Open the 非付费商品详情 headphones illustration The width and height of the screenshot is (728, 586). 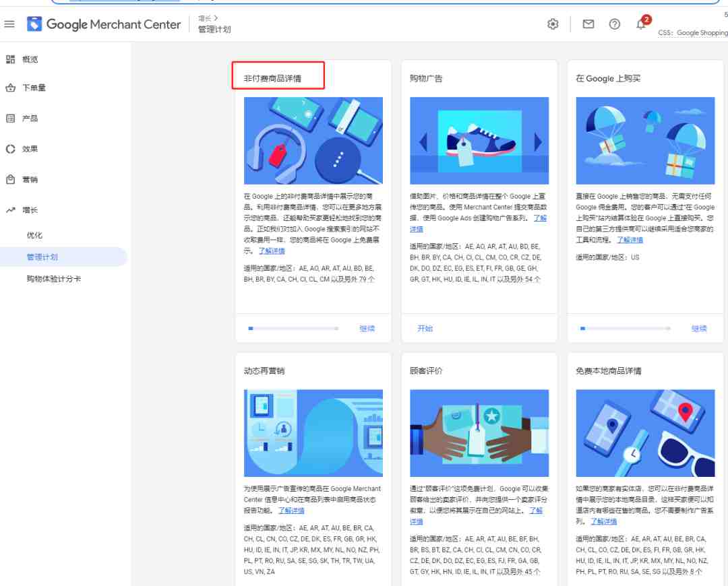tap(313, 141)
